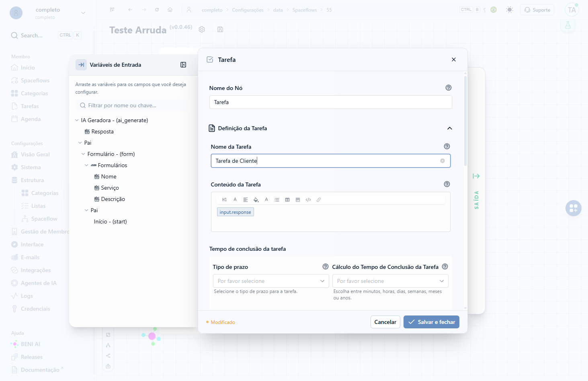The height and width of the screenshot is (381, 588).
Task: Collapse the Formulários JSON node
Action: (x=86, y=165)
